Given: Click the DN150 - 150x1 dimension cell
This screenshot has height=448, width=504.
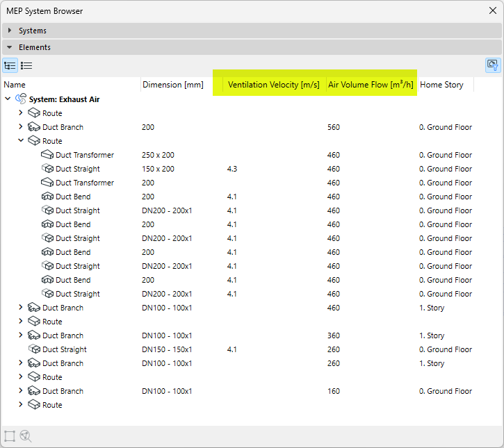Looking at the screenshot, I should coord(167,349).
